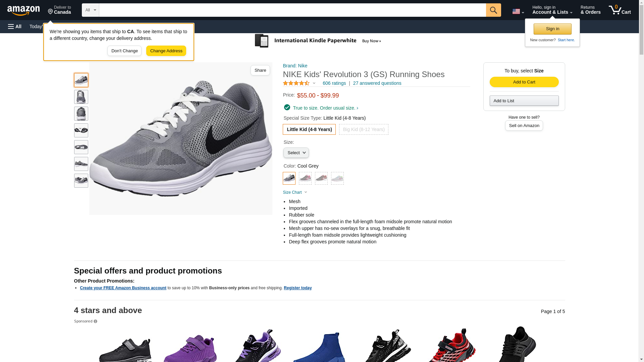The height and width of the screenshot is (362, 644).
Task: Expand the Size Chart
Action: point(295,192)
